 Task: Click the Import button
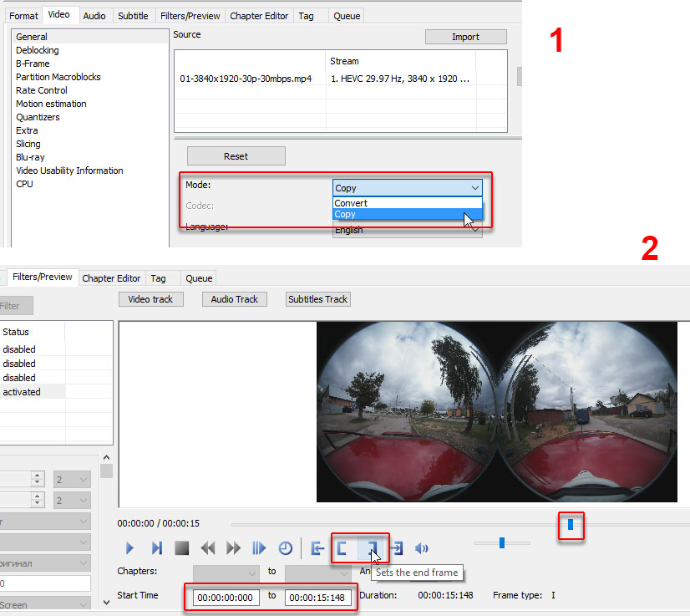tap(465, 37)
